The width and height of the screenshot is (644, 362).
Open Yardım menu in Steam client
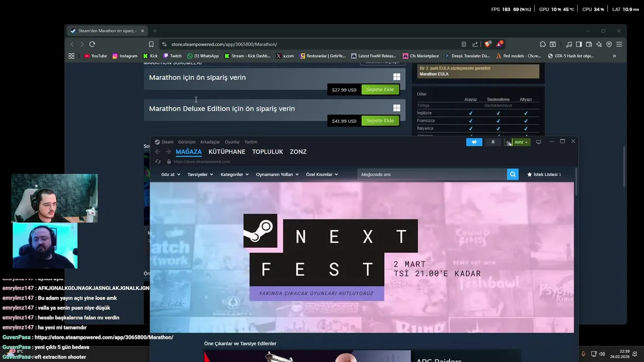coord(251,142)
